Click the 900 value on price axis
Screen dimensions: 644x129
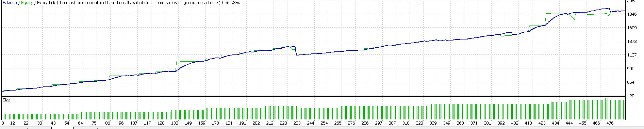631,69
